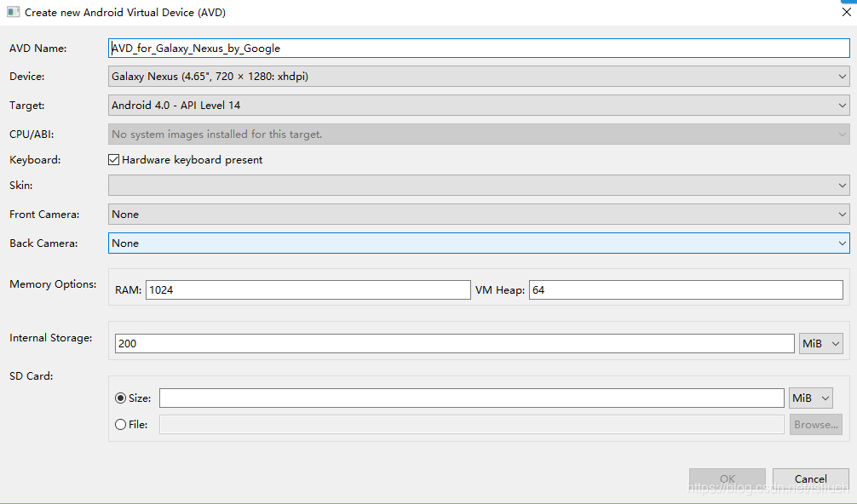
Task: Click into the SD Card Size input field
Action: pos(472,398)
